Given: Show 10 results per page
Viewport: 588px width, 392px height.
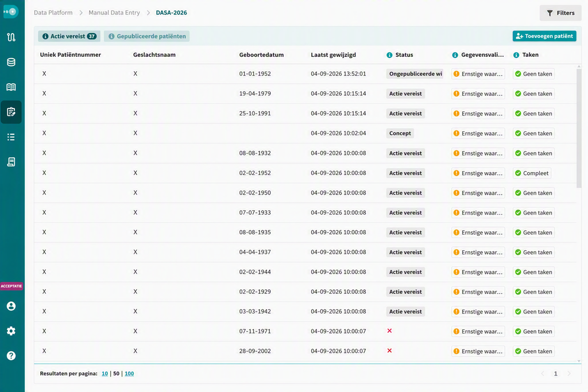Looking at the screenshot, I should click(x=105, y=374).
